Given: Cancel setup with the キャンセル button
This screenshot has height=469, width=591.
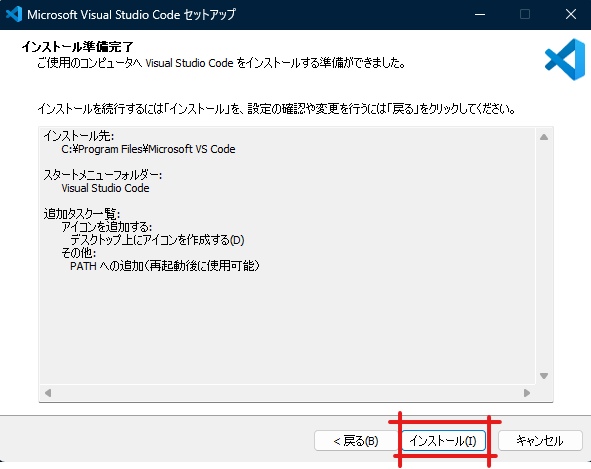Looking at the screenshot, I should point(540,440).
